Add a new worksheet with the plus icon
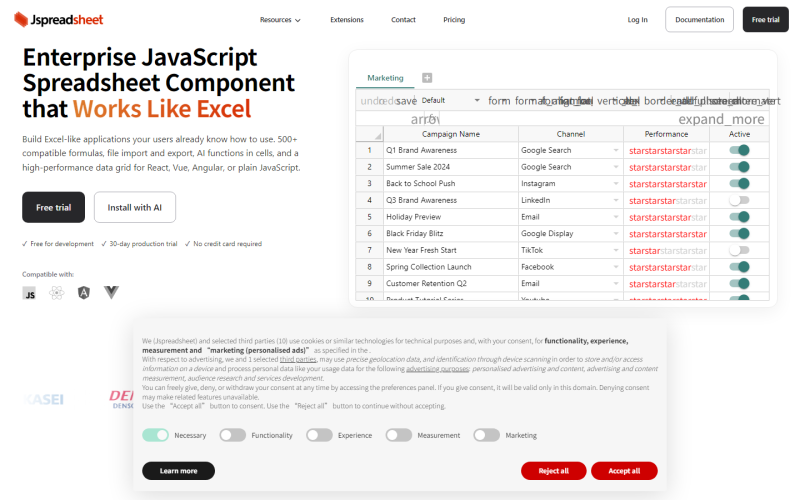The width and height of the screenshot is (800, 500). pos(427,78)
